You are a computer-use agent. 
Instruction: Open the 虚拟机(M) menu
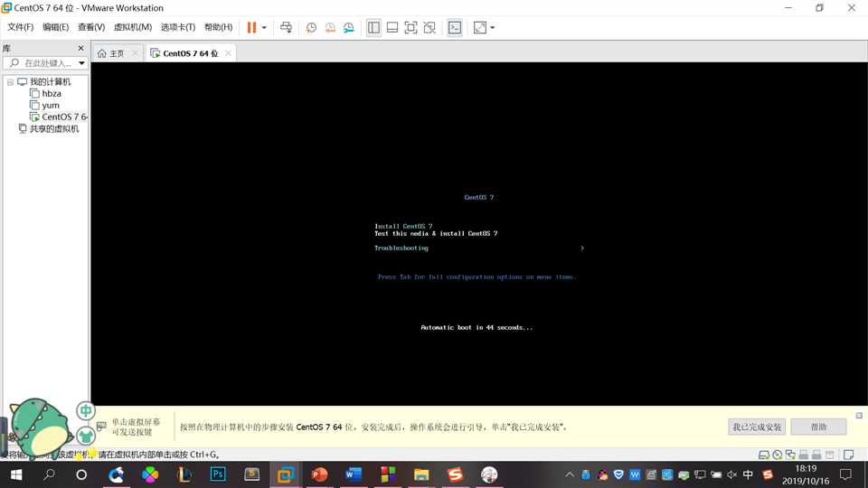[x=132, y=27]
